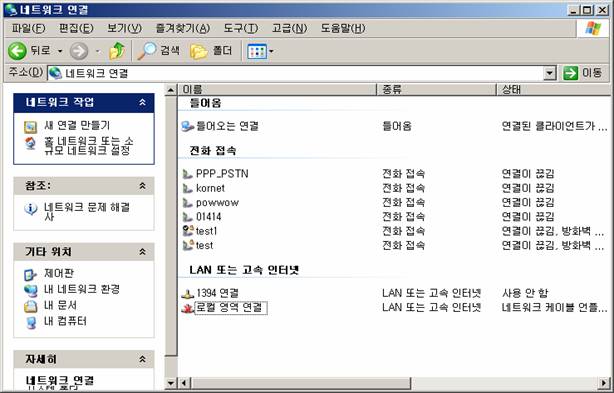Expand the address bar dropdown
Screen dimensions: 614x393
click(550, 73)
